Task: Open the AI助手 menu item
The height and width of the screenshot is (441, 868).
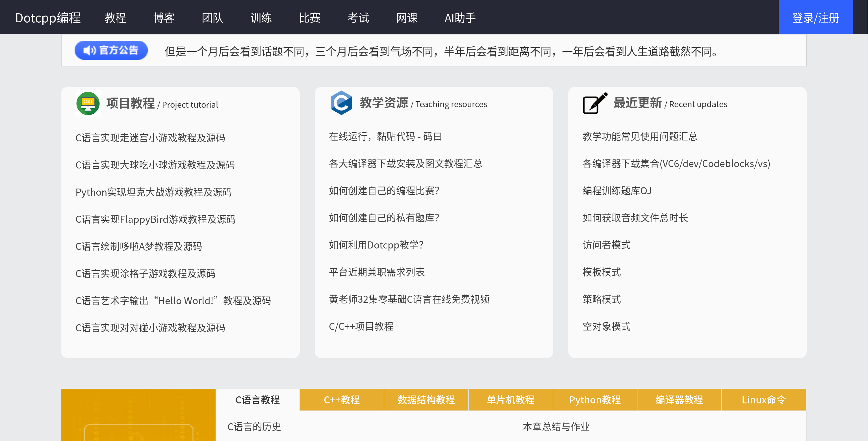Action: pos(460,18)
